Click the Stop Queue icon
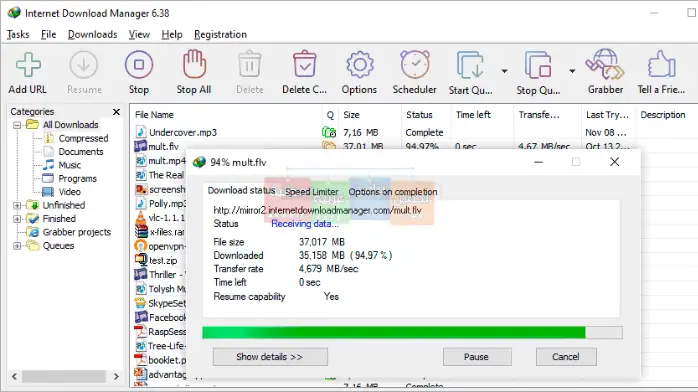 coord(538,65)
